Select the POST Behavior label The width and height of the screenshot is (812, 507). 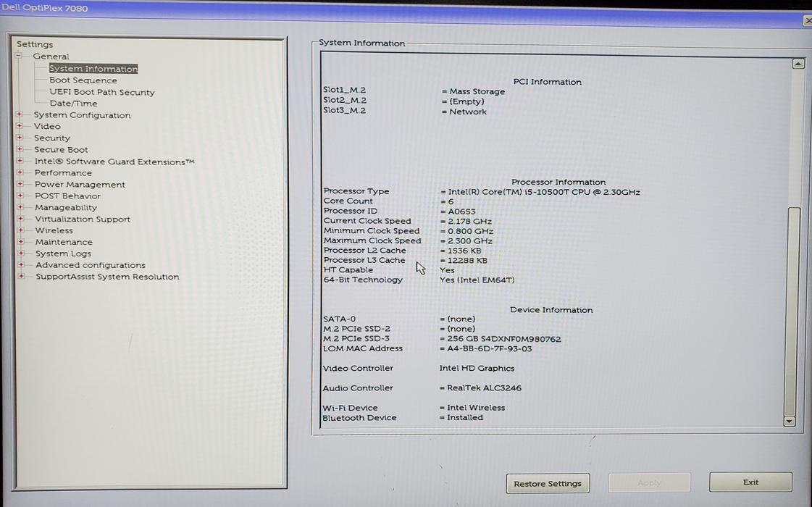[x=68, y=196]
